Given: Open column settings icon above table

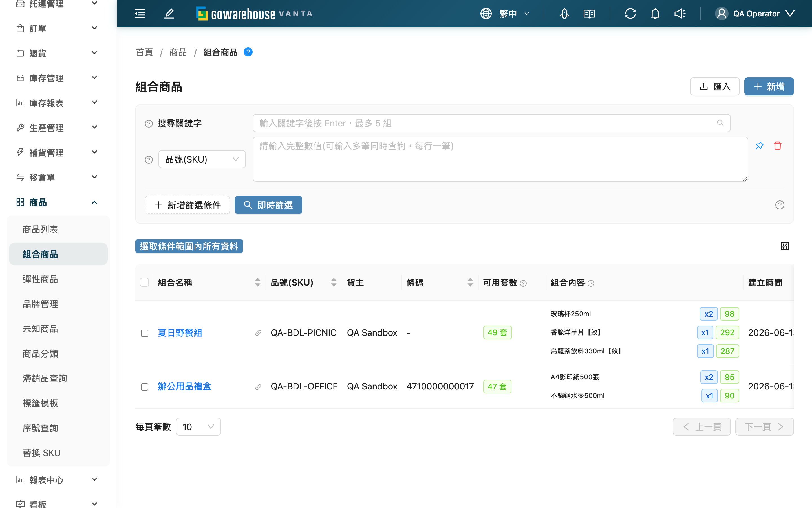Looking at the screenshot, I should click(784, 246).
